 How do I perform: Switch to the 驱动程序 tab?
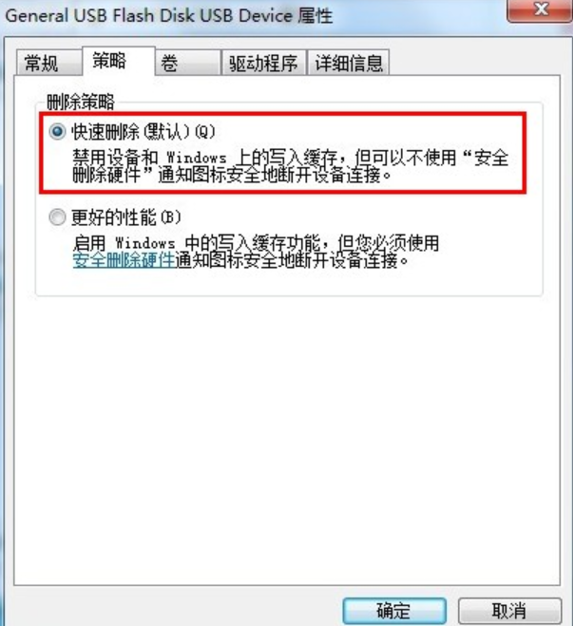pos(264,63)
